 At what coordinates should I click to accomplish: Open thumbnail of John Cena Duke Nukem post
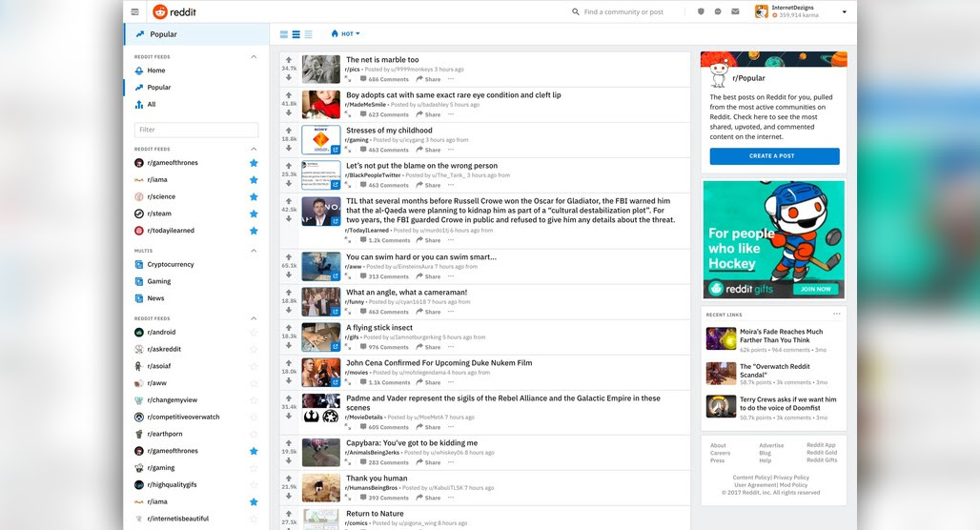(320, 373)
